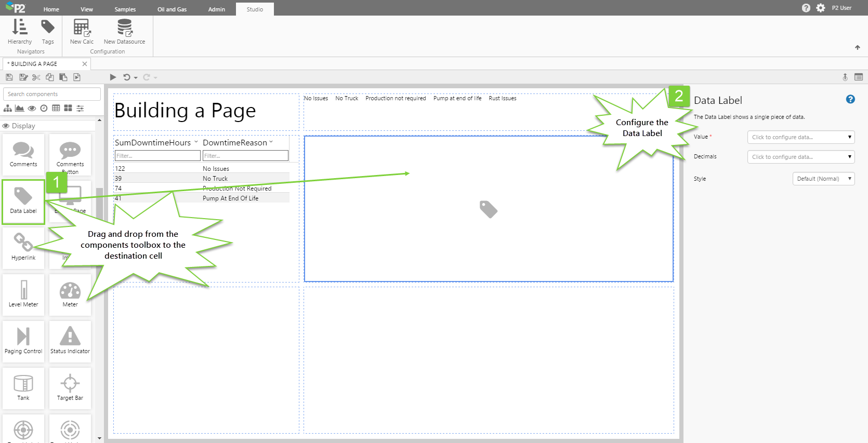The image size is (868, 443).
Task: Select the 'Rust Issues' legend item
Action: click(503, 98)
